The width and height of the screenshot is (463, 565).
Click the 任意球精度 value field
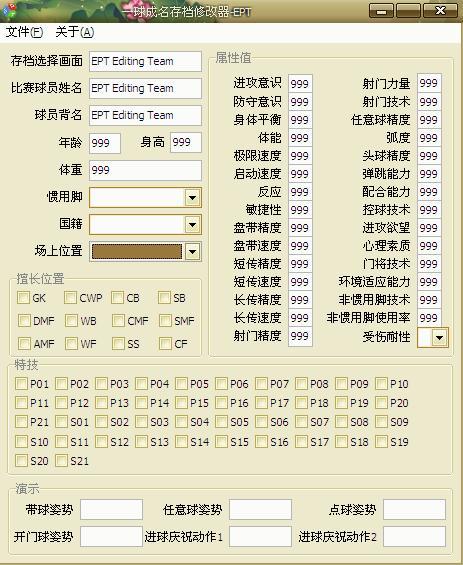[x=429, y=120]
